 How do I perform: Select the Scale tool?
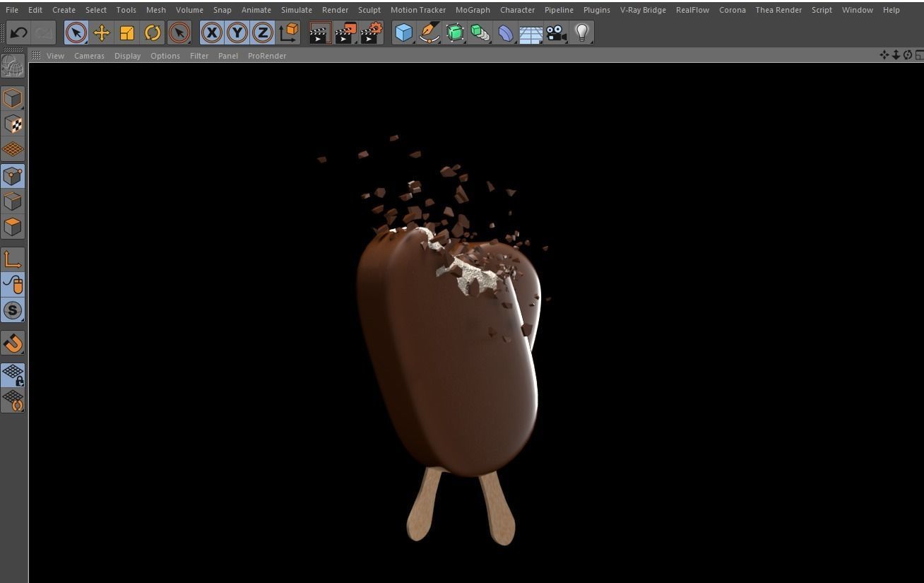coord(127,33)
